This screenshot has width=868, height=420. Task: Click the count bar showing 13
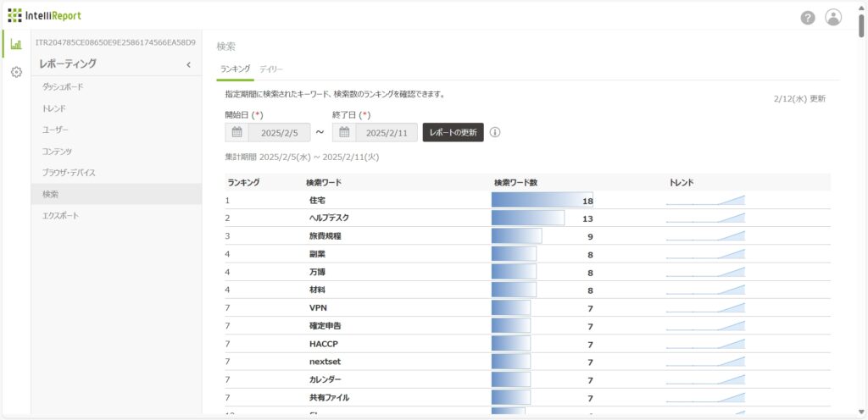click(528, 218)
